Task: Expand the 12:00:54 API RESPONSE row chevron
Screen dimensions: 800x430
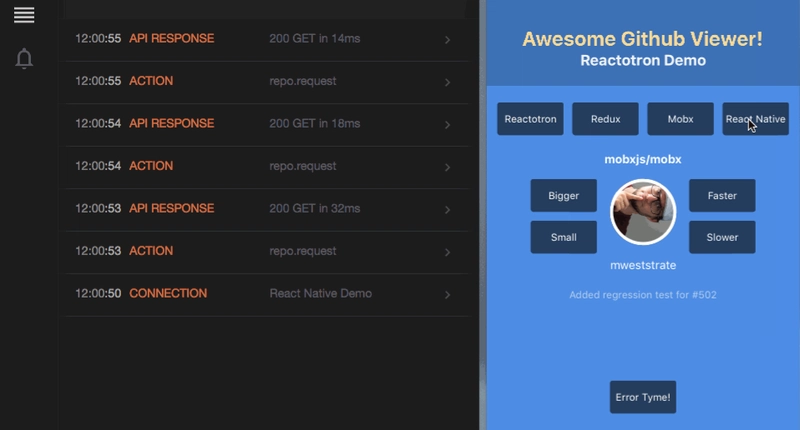Action: point(447,125)
